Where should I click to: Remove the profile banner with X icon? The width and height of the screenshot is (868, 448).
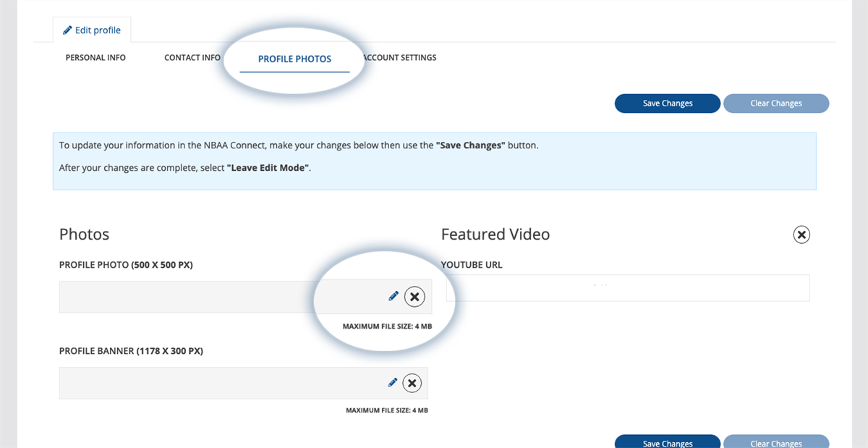(x=412, y=383)
